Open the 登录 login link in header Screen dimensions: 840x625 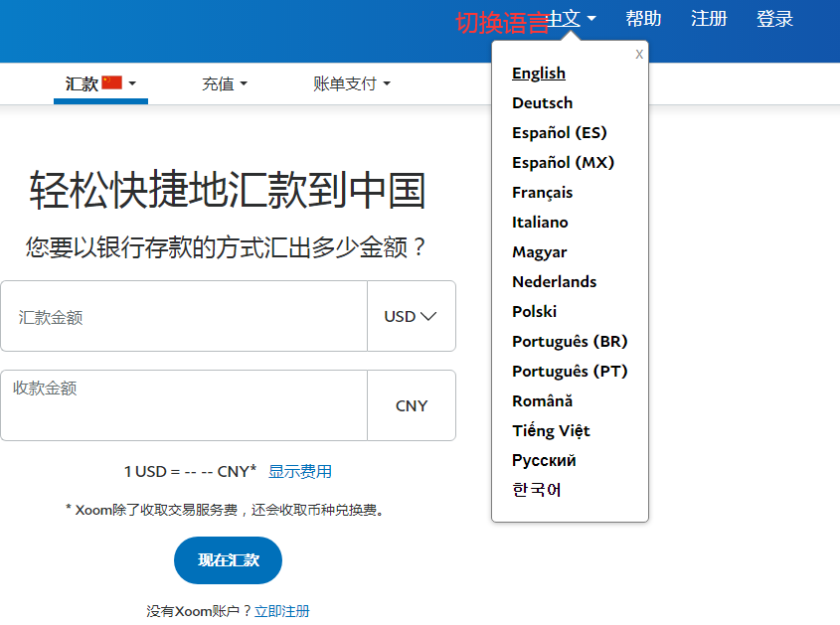774,19
